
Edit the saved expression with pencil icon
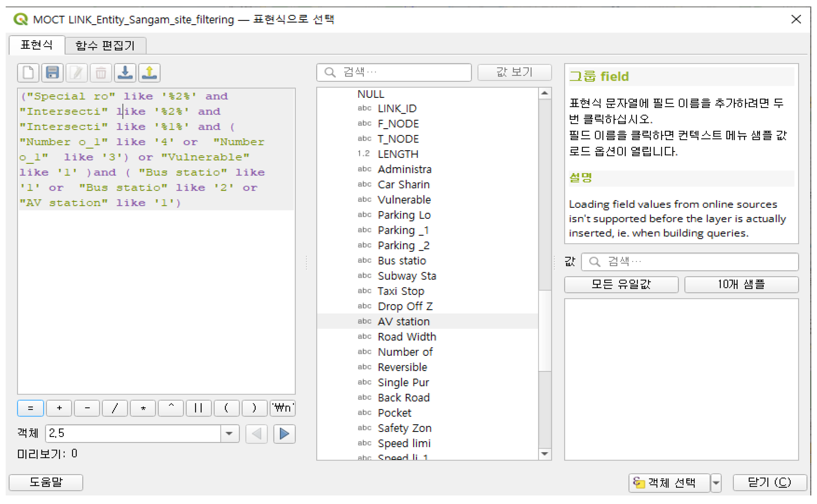(x=77, y=73)
